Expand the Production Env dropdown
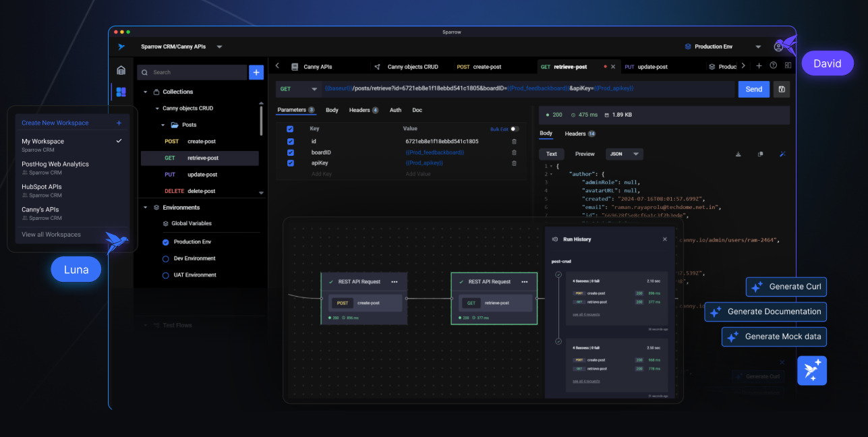 pos(758,47)
